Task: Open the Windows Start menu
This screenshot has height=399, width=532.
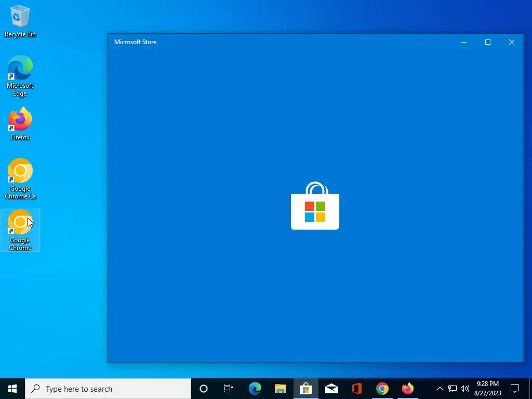Action: tap(12, 389)
